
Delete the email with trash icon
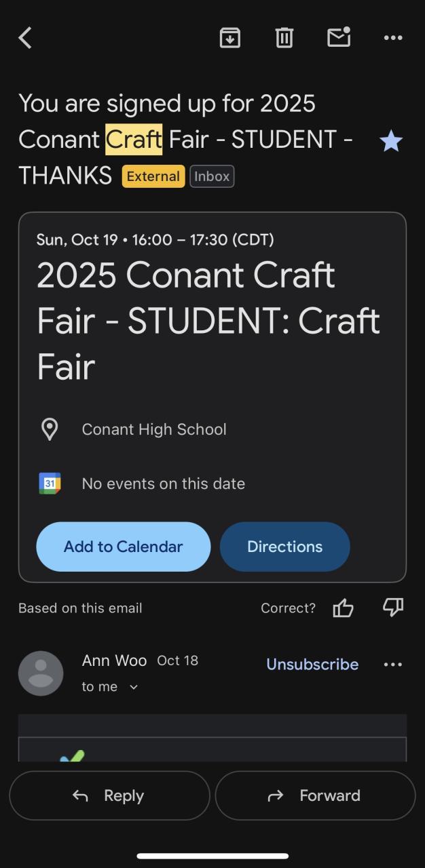(284, 38)
